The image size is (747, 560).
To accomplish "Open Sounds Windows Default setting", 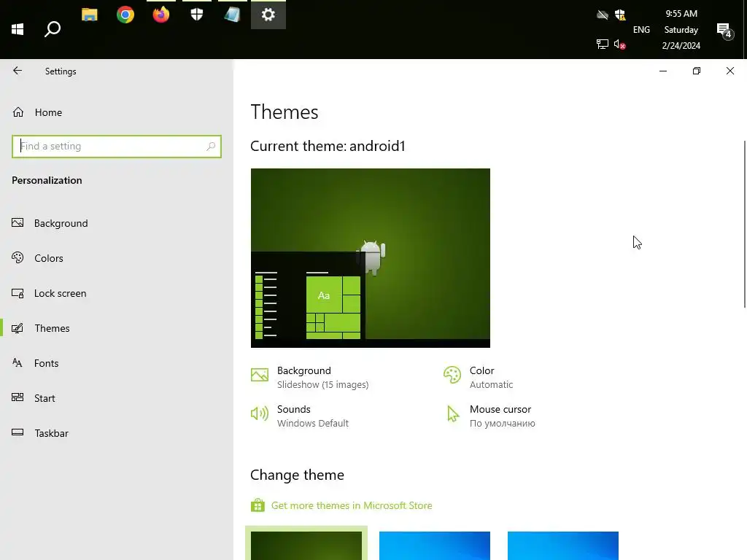I will 300,416.
